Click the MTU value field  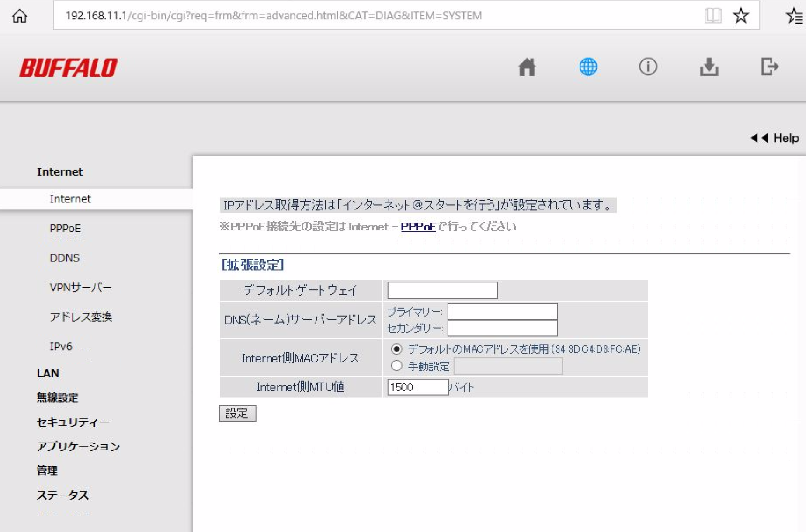[418, 387]
